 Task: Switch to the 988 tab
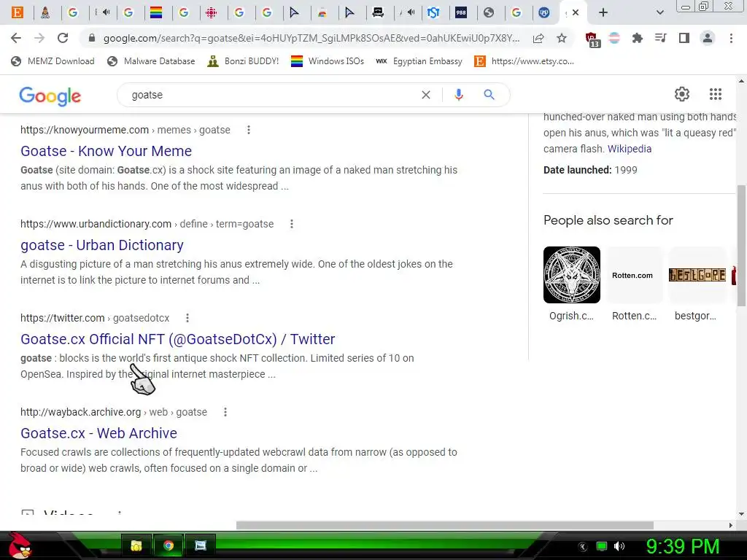point(461,12)
